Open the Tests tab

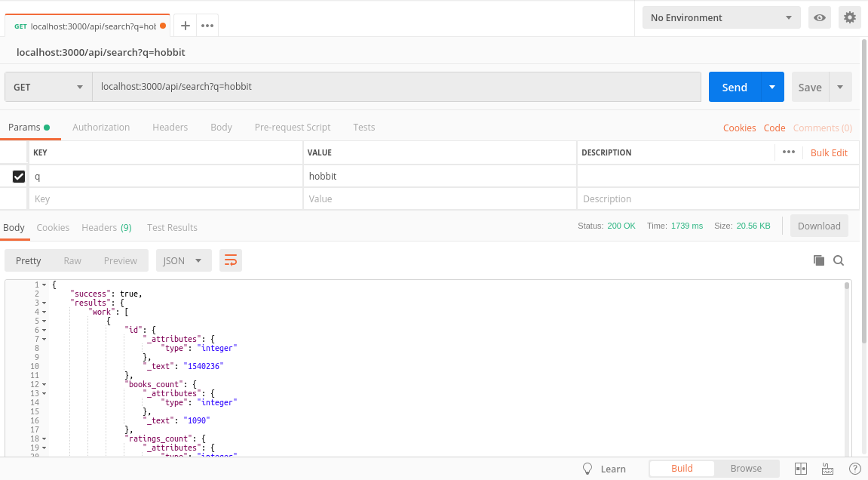coord(363,127)
